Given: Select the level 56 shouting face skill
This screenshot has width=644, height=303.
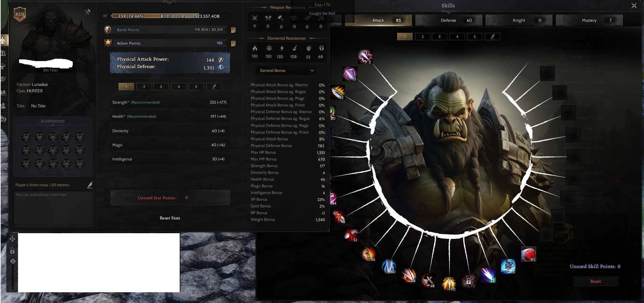Looking at the screenshot, I should (368, 254).
